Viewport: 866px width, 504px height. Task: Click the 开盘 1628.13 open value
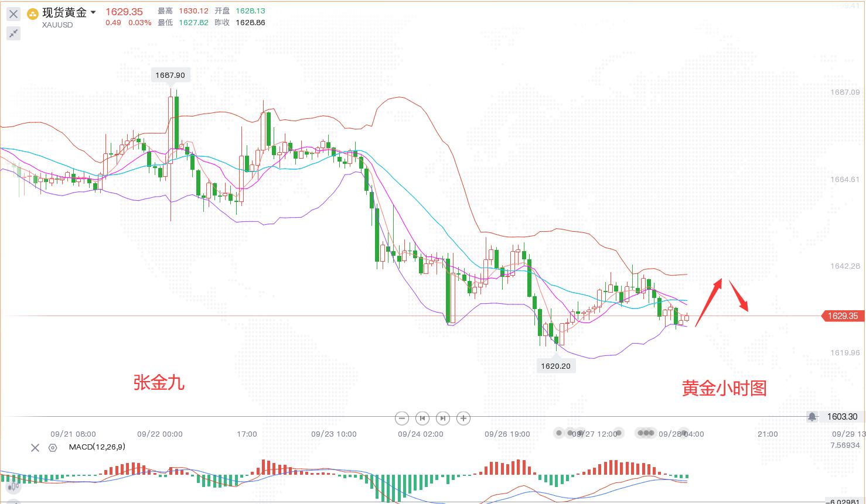[250, 11]
